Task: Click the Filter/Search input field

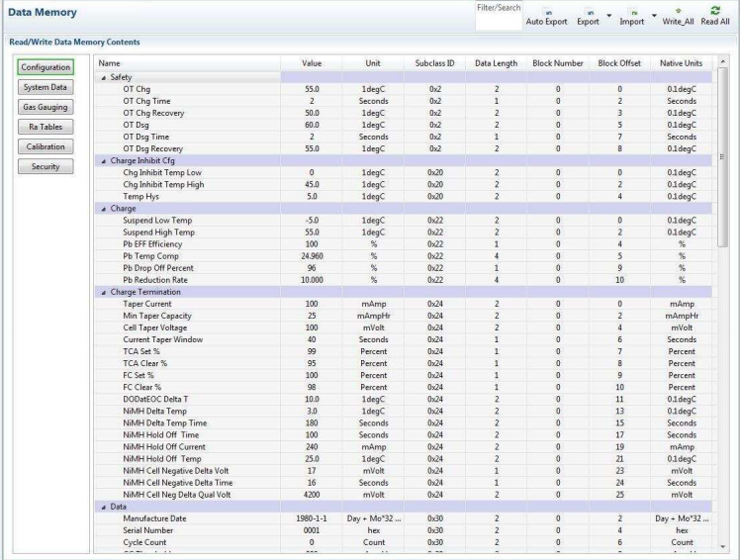Action: tap(499, 21)
